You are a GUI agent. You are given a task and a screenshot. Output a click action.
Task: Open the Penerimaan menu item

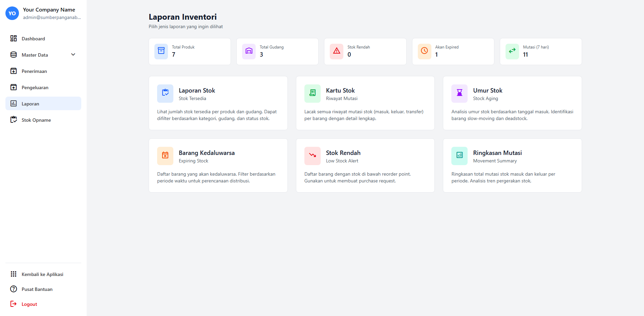[34, 71]
